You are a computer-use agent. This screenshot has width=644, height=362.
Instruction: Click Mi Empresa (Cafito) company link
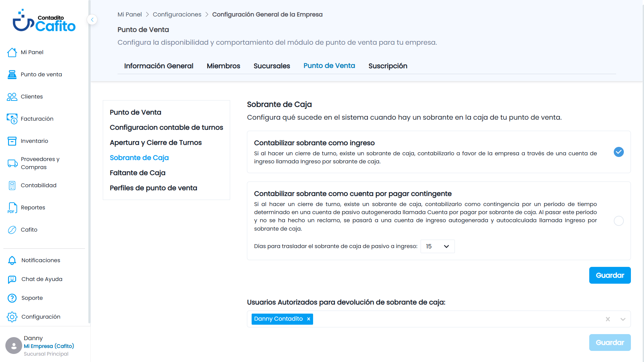click(x=49, y=346)
